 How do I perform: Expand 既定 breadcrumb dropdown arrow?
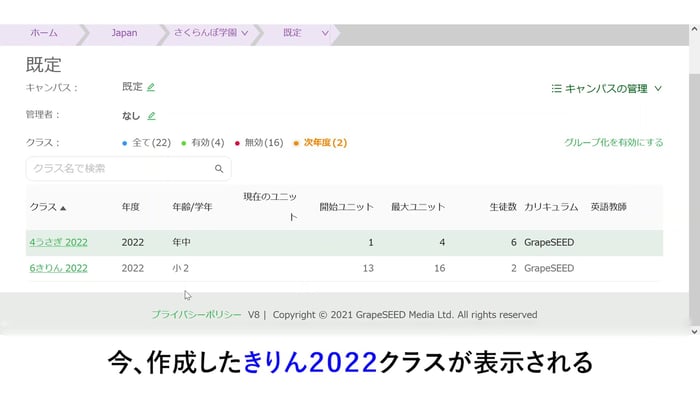coord(325,33)
